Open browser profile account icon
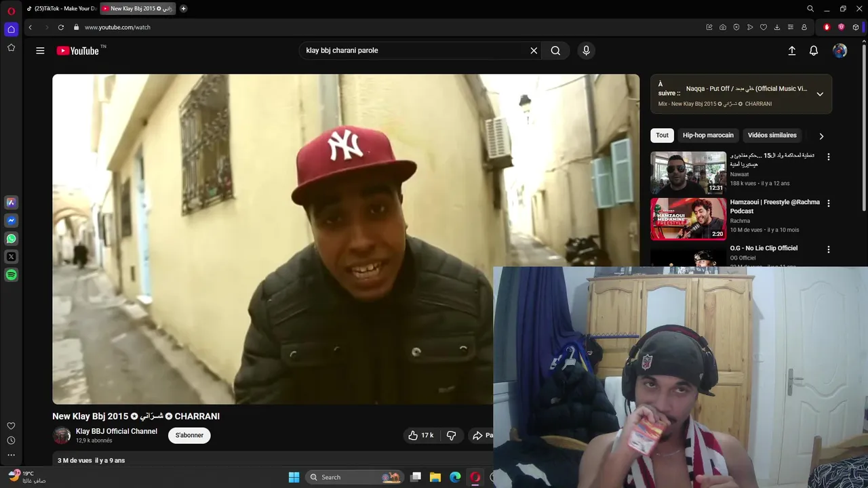 point(804,27)
